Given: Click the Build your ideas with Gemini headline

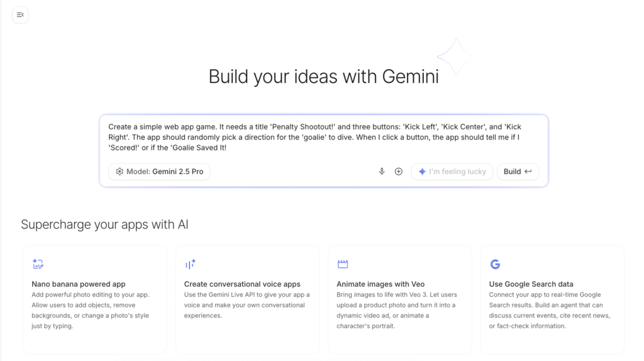Looking at the screenshot, I should click(323, 77).
